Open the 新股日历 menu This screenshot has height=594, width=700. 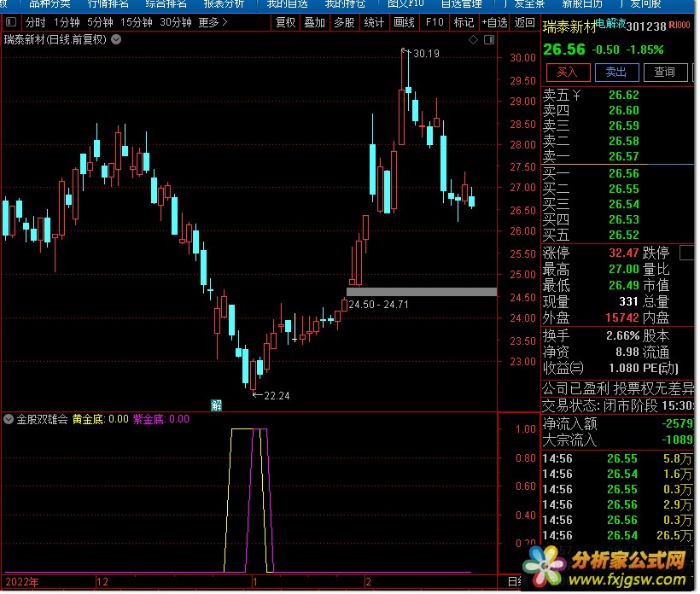pos(584,4)
